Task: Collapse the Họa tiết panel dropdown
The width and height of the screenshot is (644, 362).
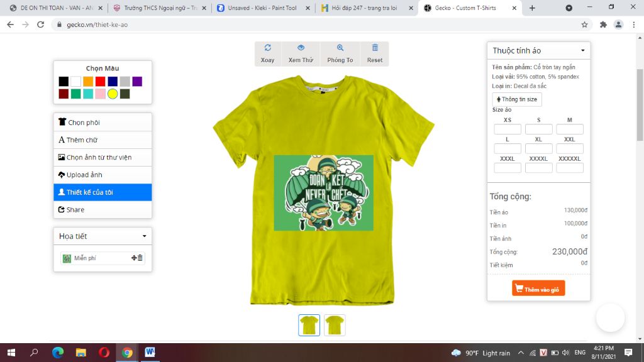Action: coord(144,236)
